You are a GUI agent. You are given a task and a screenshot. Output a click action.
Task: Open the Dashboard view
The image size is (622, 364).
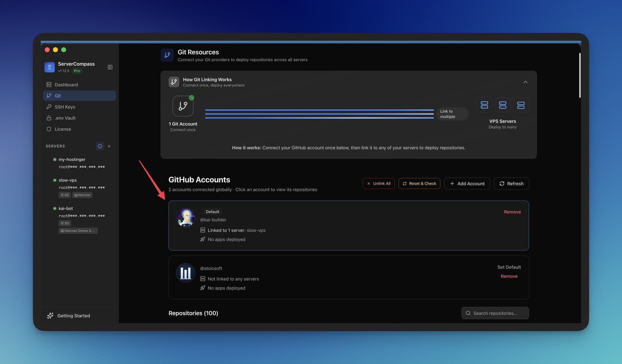click(66, 85)
